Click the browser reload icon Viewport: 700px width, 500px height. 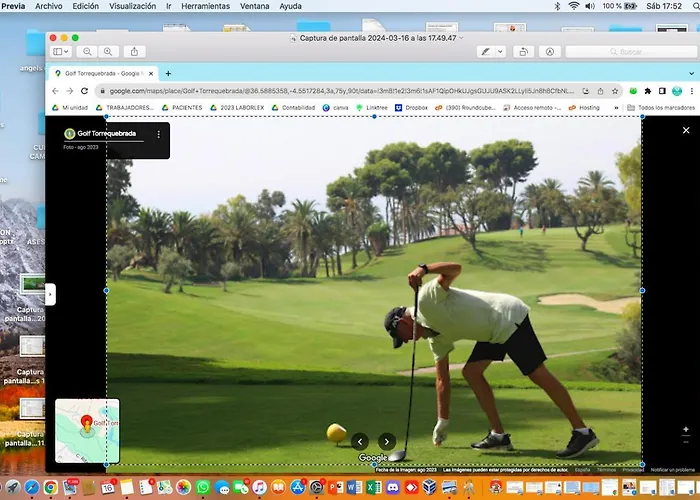tap(84, 91)
